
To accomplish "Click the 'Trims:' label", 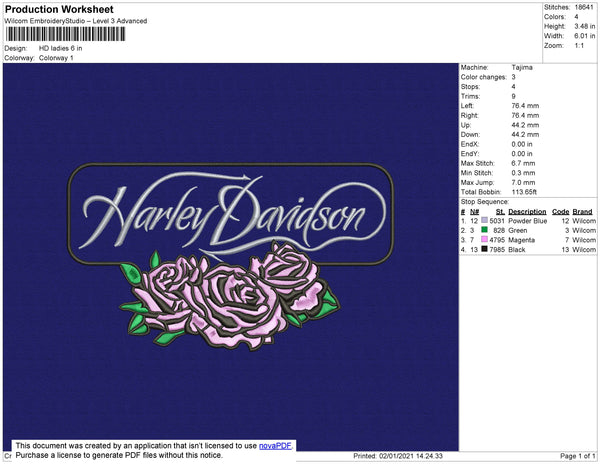I will [470, 96].
